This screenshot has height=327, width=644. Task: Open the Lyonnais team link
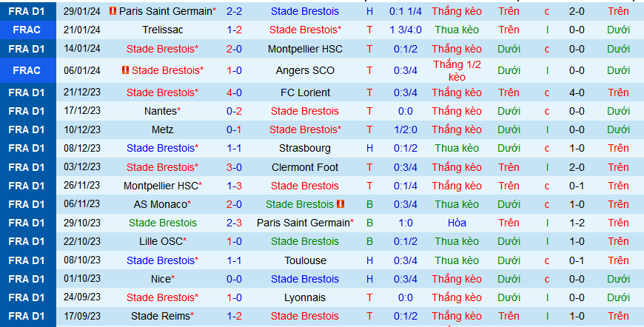(x=304, y=297)
